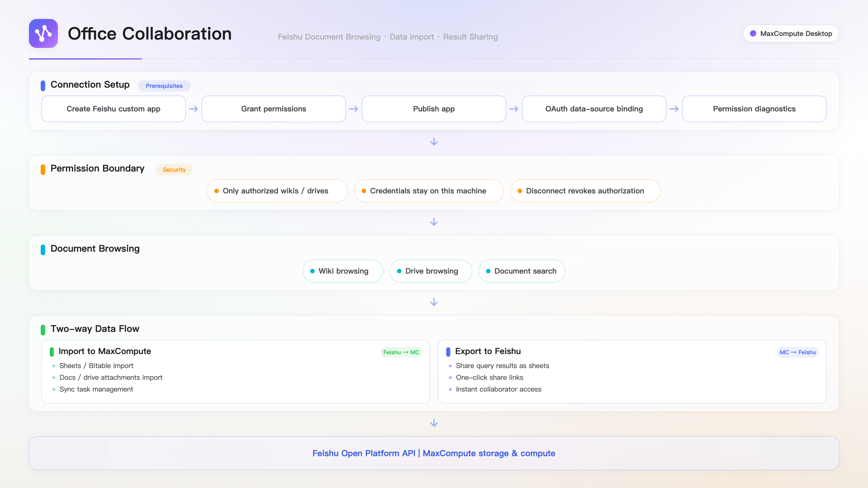Select the Grant permissions step
This screenshot has height=488, width=868.
[x=274, y=109]
